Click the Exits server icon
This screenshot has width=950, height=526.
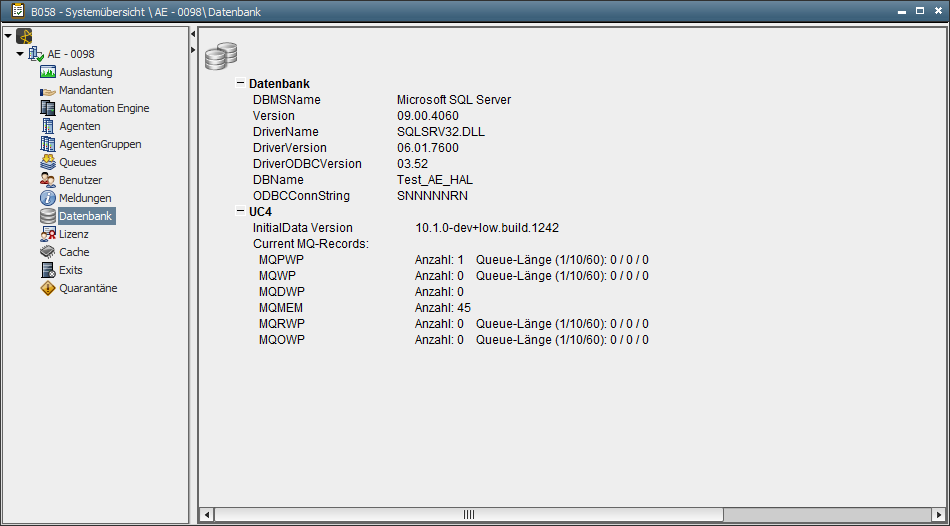click(48, 270)
